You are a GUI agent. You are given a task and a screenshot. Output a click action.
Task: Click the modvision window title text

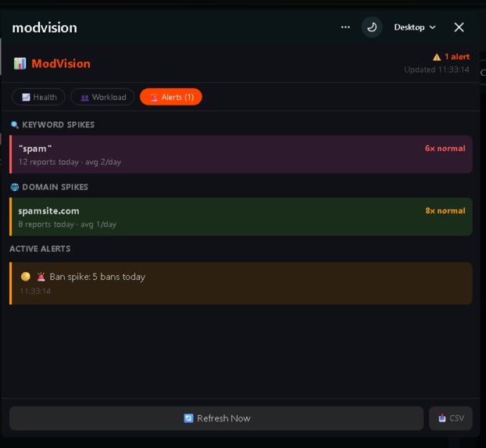pos(45,27)
